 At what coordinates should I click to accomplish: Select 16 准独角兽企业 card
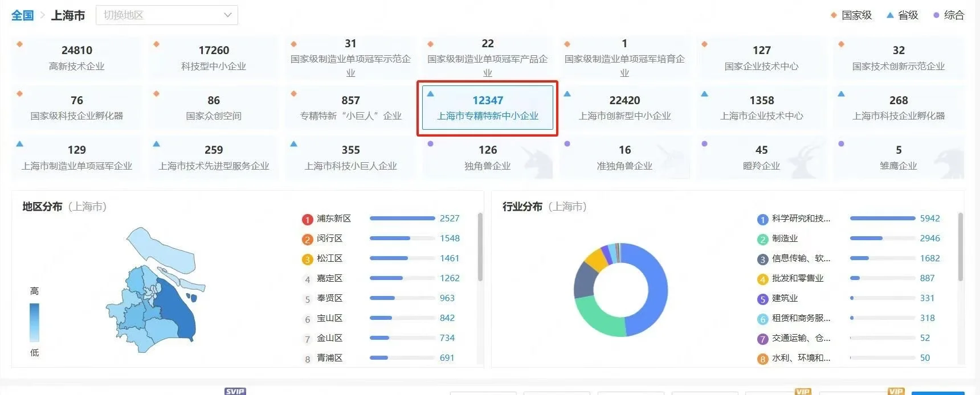pos(624,158)
